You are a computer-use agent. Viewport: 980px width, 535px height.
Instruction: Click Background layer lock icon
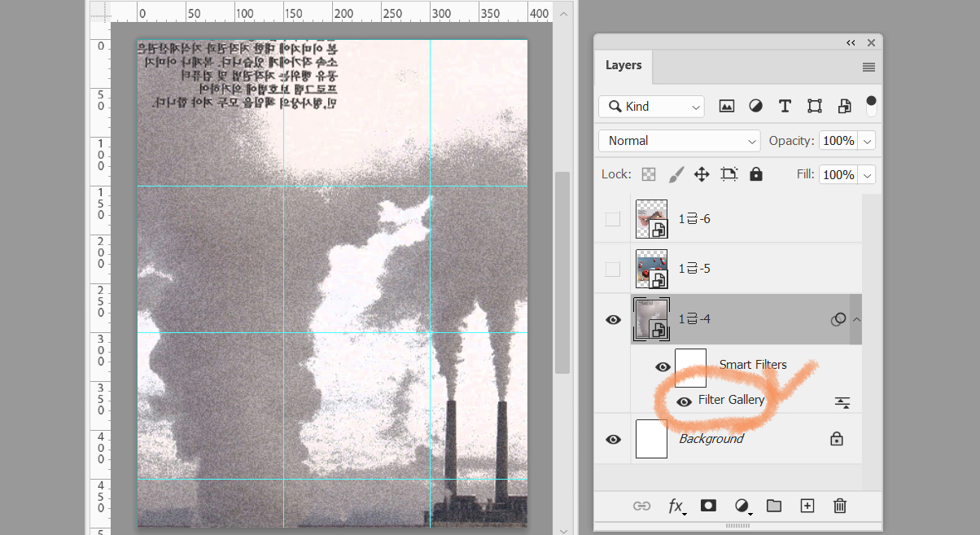point(836,439)
